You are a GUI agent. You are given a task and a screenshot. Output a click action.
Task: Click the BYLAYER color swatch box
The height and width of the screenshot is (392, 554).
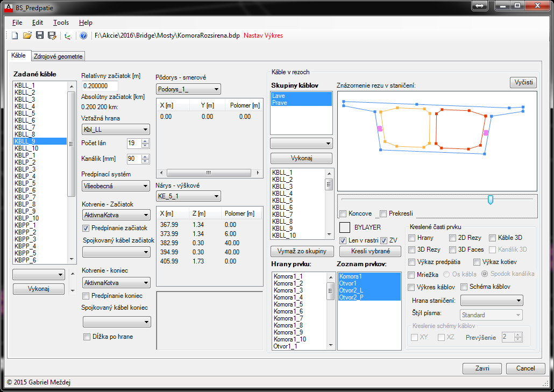(344, 227)
